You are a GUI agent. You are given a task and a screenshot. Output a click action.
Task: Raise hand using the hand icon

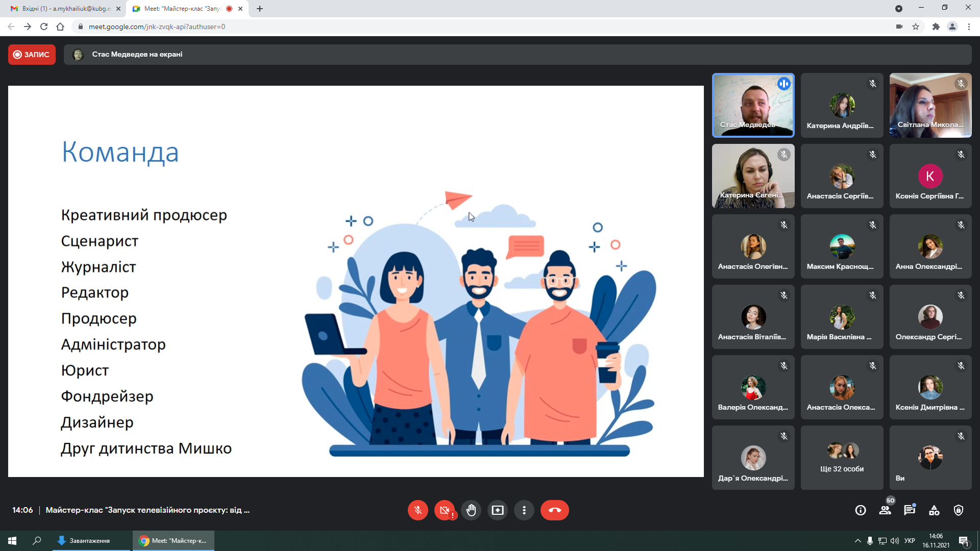point(471,510)
